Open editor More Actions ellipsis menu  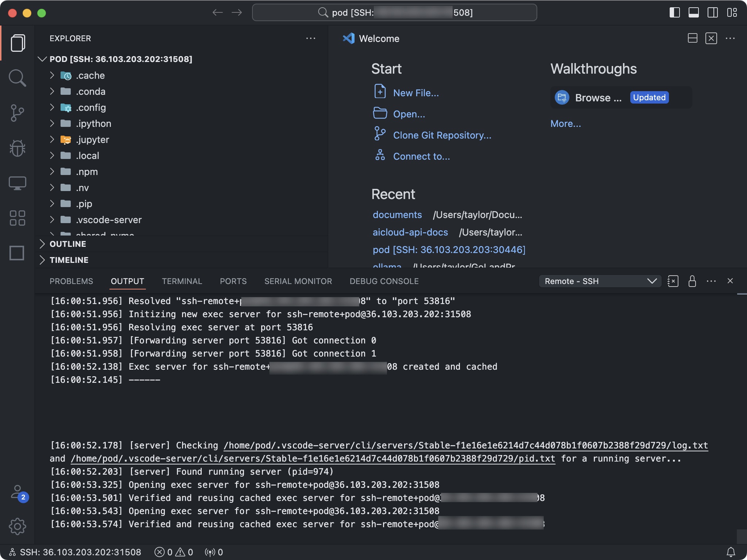click(730, 38)
